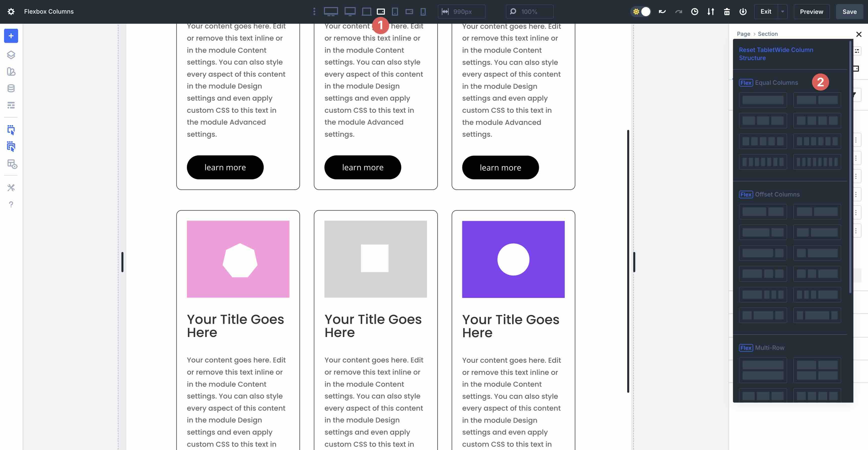Go to Page in the breadcrumb
The width and height of the screenshot is (868, 450).
(x=743, y=34)
